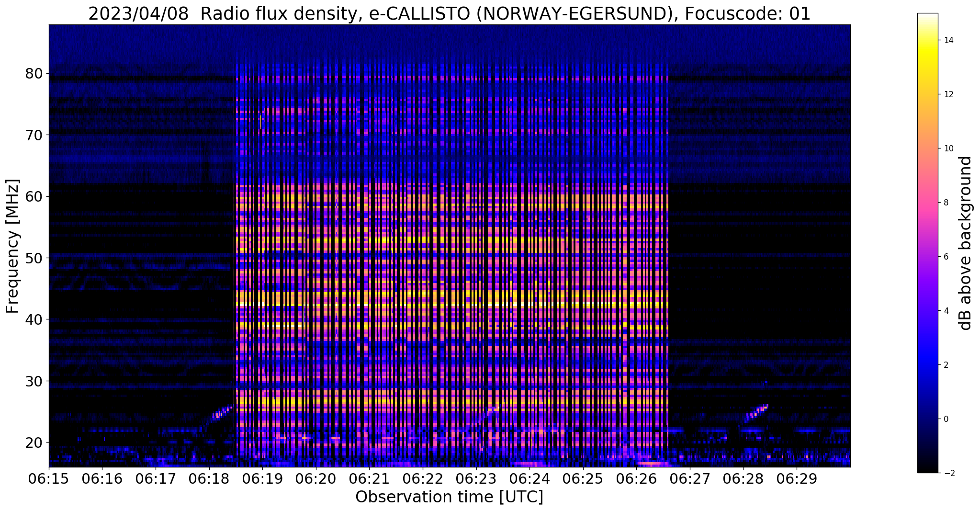
Task: Click the 80 MHz frequency tick label
Action: pyautogui.click(x=34, y=74)
